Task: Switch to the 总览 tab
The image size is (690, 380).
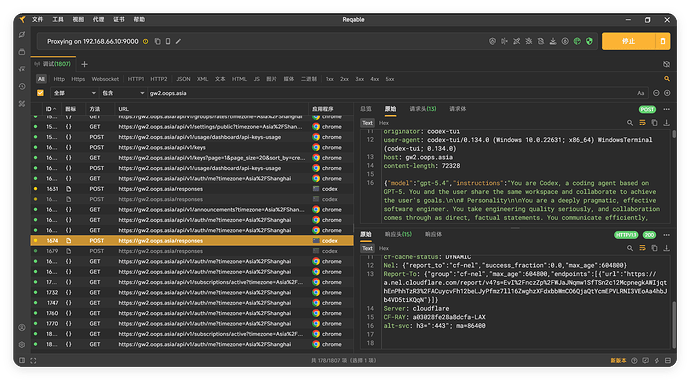Action: (x=366, y=109)
